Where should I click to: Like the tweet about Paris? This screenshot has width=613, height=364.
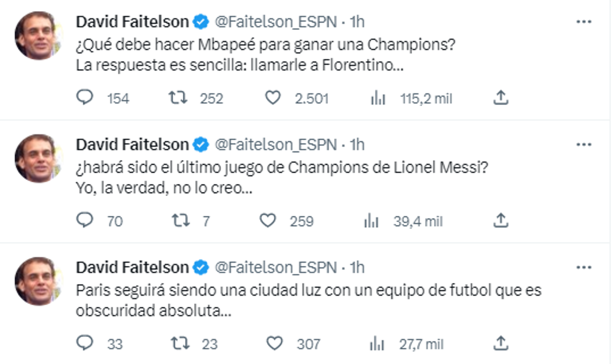[x=273, y=344]
